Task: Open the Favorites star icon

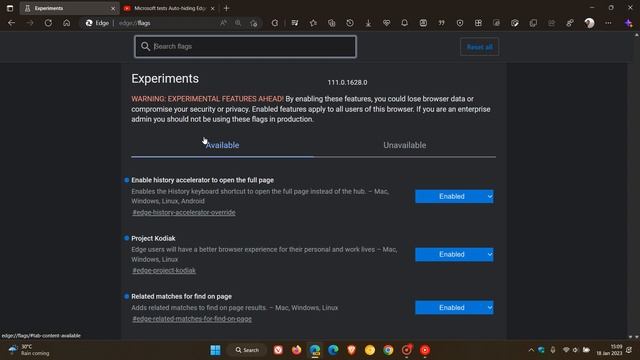Action: (x=313, y=23)
